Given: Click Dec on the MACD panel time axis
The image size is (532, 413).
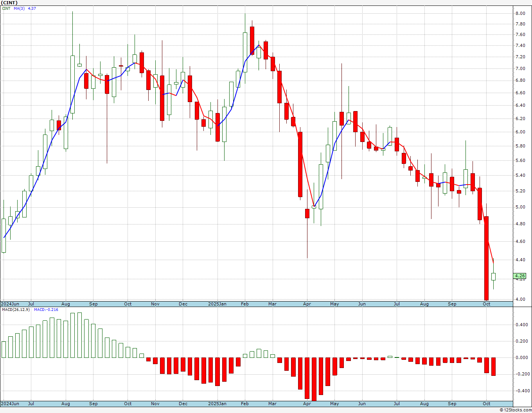Looking at the screenshot, I should (x=183, y=404).
